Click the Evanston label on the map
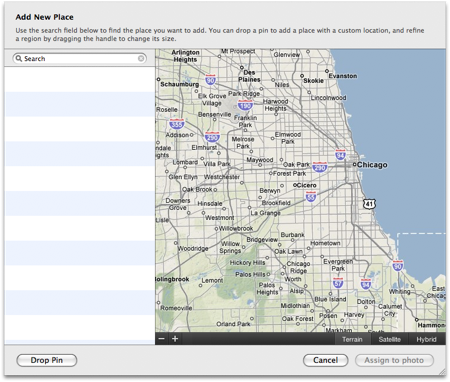The image size is (450, 382). point(343,76)
